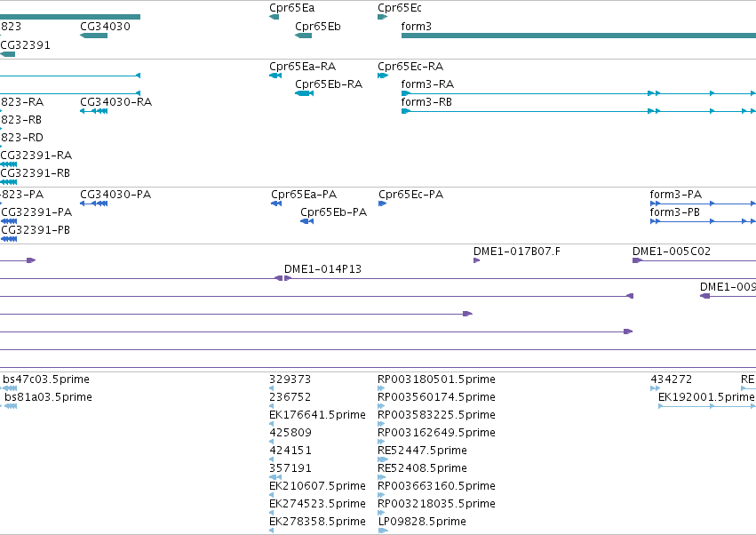
Task: Select the Cpr65Ea gene label
Action: (291, 8)
